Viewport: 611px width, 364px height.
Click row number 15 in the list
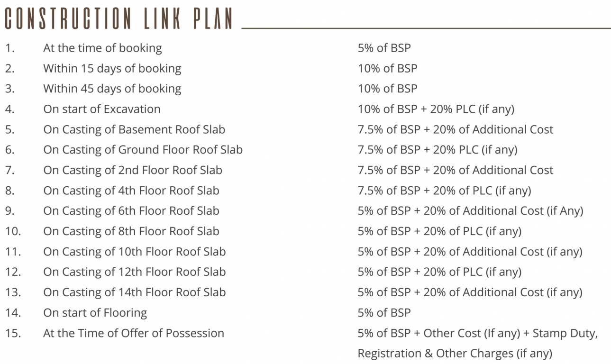tap(13, 333)
